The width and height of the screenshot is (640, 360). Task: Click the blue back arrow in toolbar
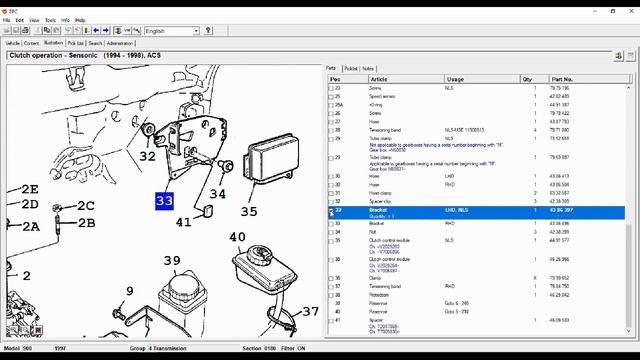(x=96, y=31)
